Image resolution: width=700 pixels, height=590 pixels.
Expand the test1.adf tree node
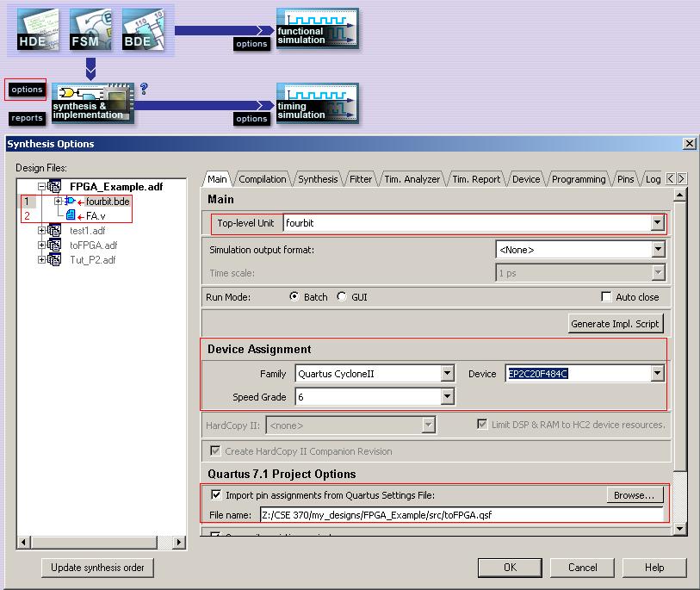[x=41, y=231]
